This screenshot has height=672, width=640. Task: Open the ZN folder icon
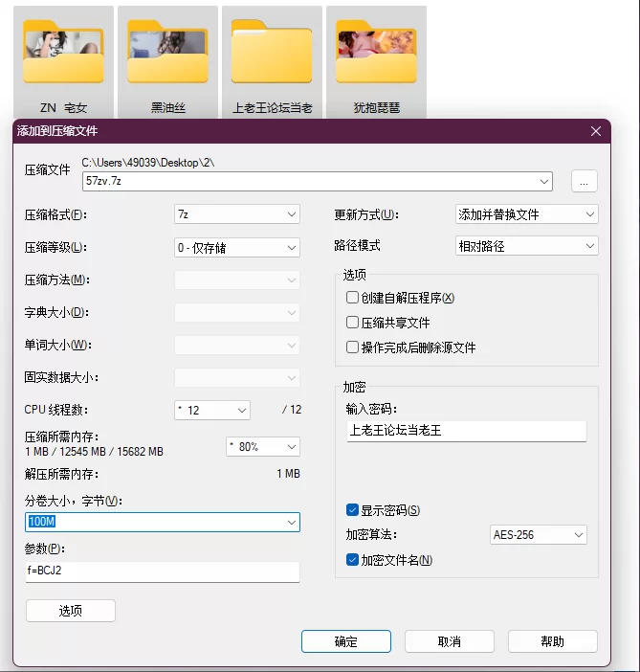coord(63,54)
